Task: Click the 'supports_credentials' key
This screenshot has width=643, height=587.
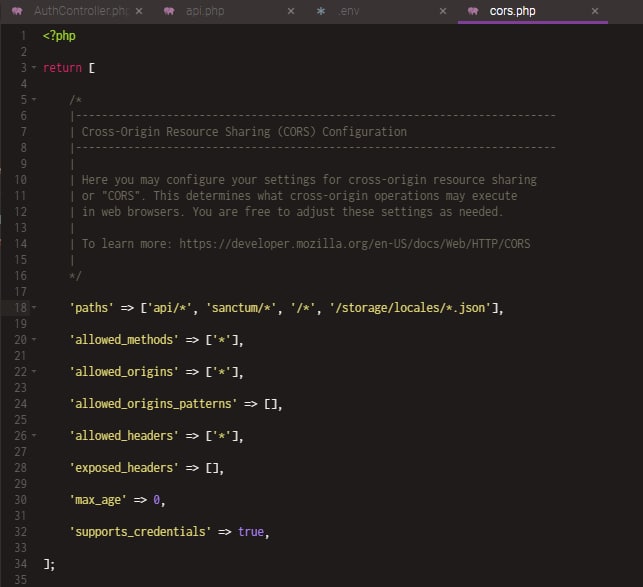Action: [x=140, y=532]
